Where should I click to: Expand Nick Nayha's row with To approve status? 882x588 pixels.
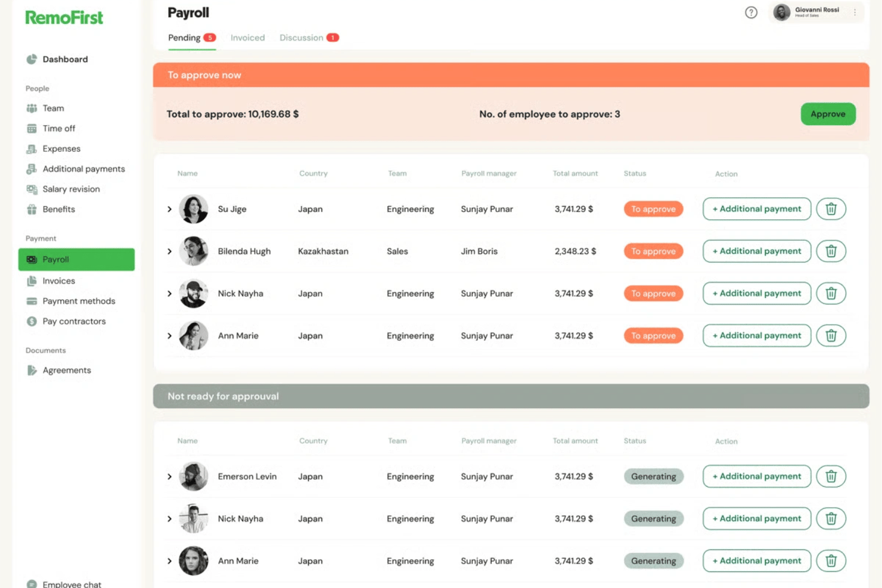[x=169, y=294]
